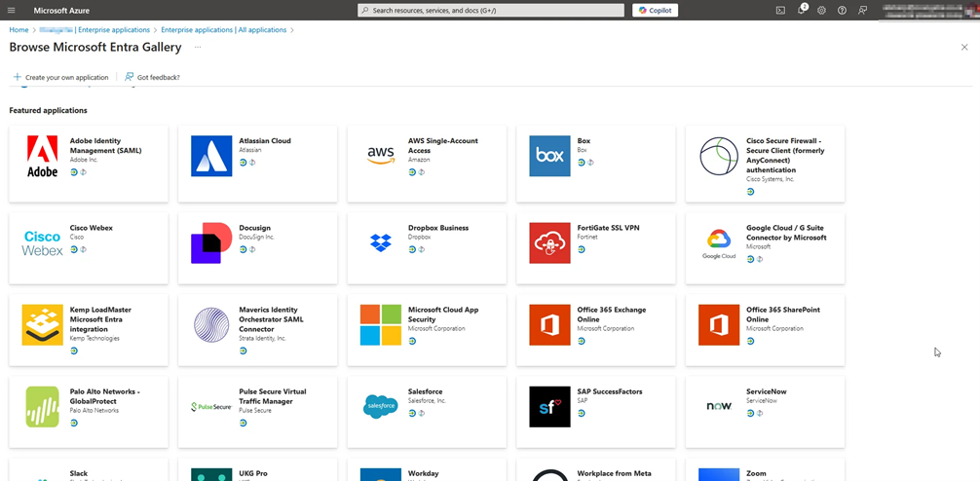Open the notifications bell
This screenshot has width=980, height=481.
801,10
